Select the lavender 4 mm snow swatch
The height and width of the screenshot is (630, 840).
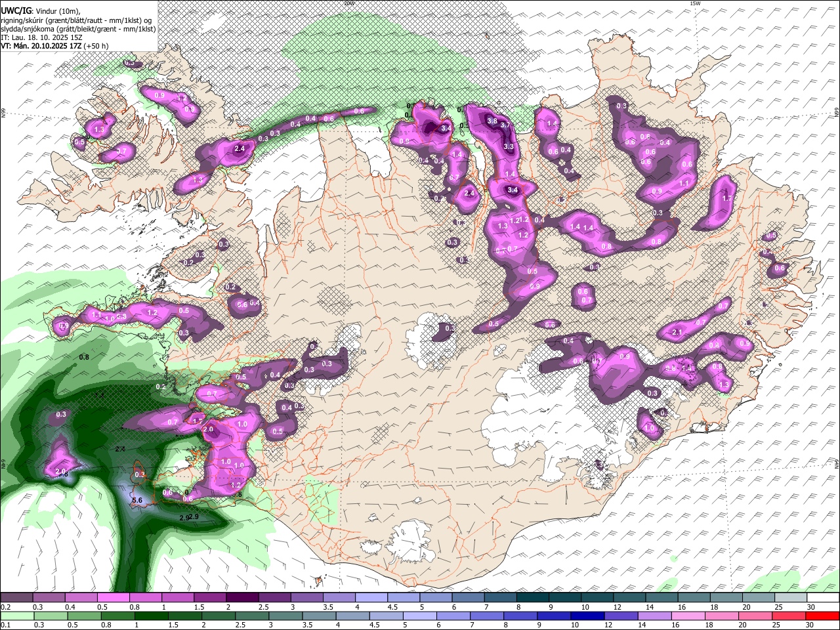point(371,597)
